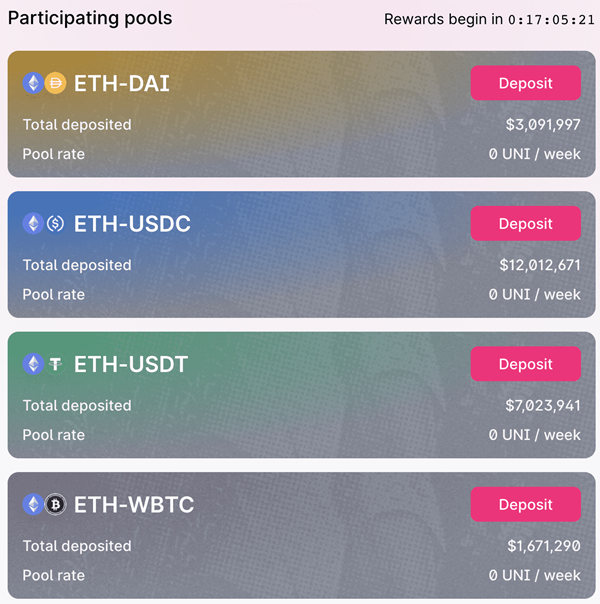Deposit into the ETH-USDT pool
The width and height of the screenshot is (600, 604).
pyautogui.click(x=526, y=364)
